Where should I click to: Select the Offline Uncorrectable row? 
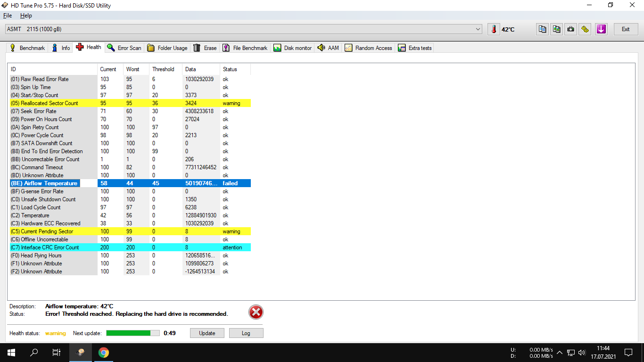pos(130,239)
